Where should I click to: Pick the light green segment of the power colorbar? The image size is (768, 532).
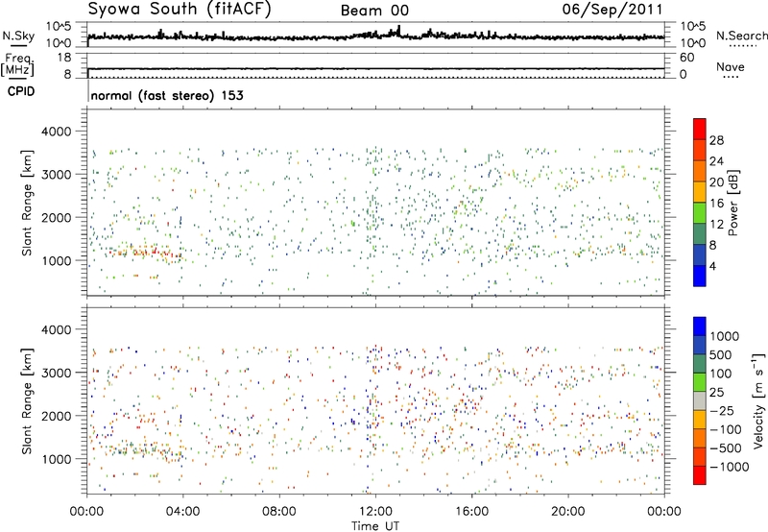[x=700, y=213]
